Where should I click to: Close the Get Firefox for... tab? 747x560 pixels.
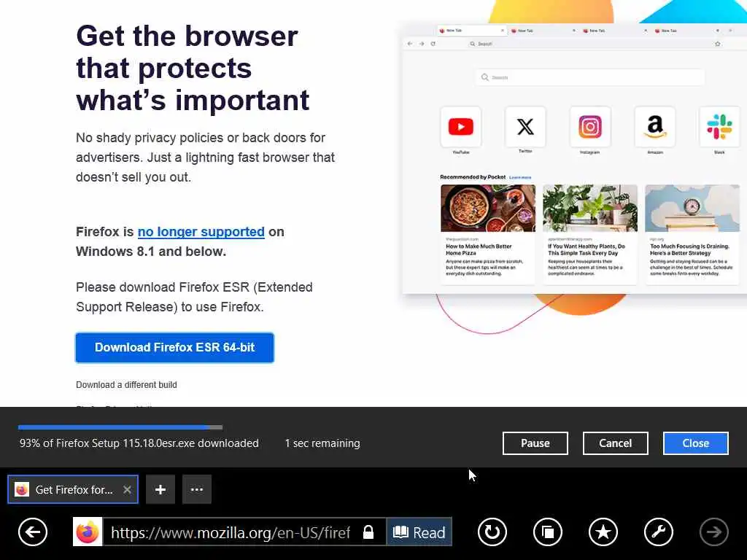[127, 489]
